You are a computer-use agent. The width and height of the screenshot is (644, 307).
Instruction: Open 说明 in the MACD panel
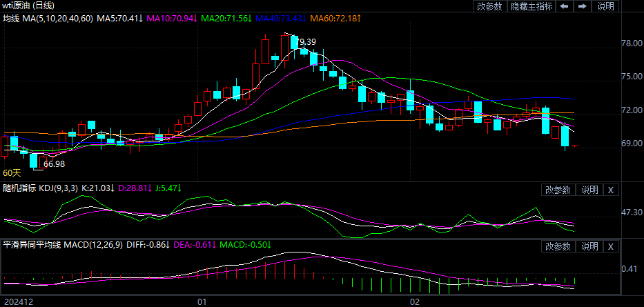(x=589, y=246)
